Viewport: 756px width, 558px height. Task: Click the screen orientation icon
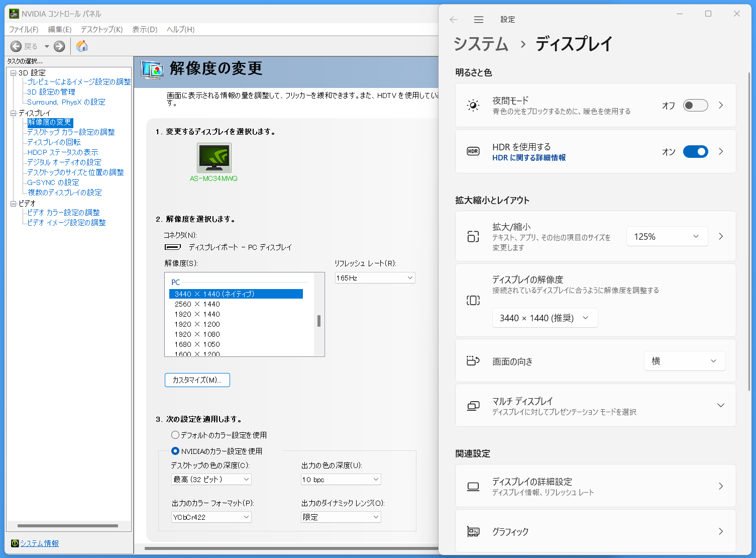pos(473,360)
